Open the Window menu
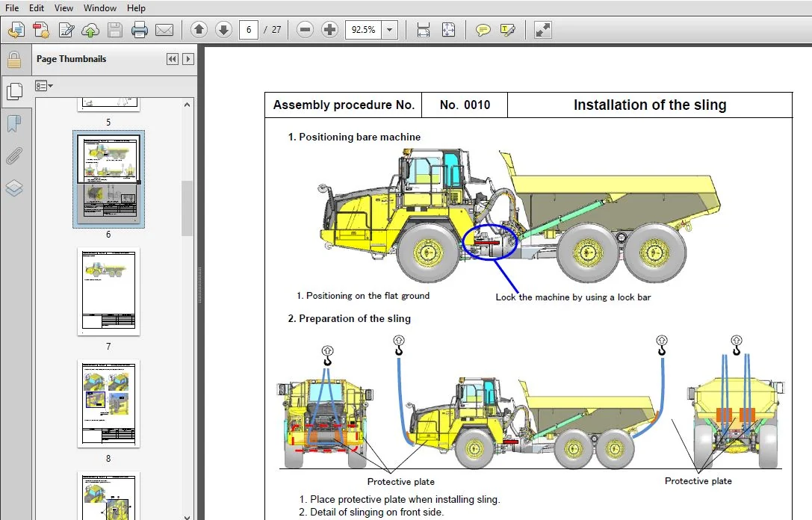This screenshot has width=812, height=520. [x=99, y=7]
